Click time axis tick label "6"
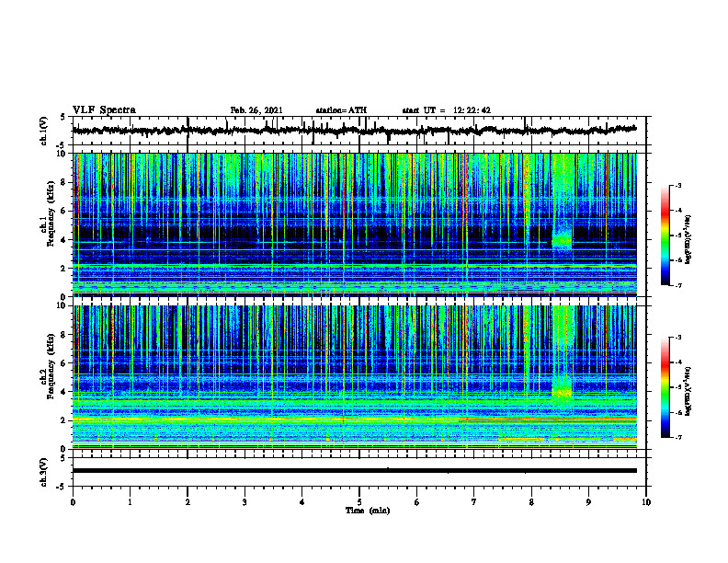This screenshot has width=728, height=563. (x=416, y=502)
